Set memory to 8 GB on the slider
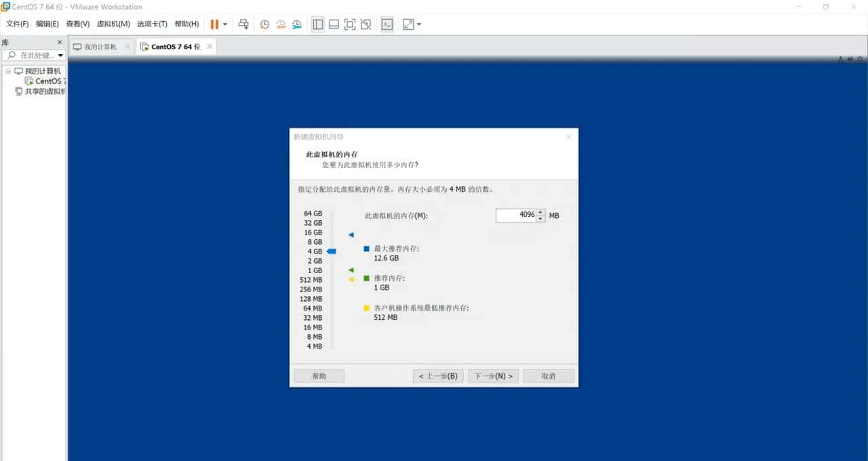 (x=332, y=241)
